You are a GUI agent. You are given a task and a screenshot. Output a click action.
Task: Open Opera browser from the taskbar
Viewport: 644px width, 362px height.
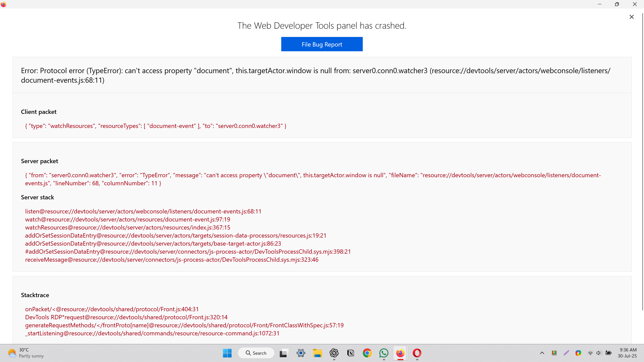click(x=417, y=353)
